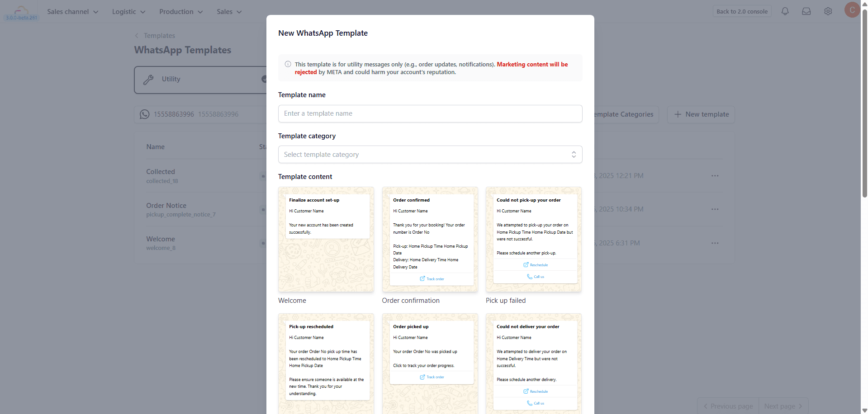Expand the Production menu
Image resolution: width=868 pixels, height=414 pixels.
pos(181,12)
